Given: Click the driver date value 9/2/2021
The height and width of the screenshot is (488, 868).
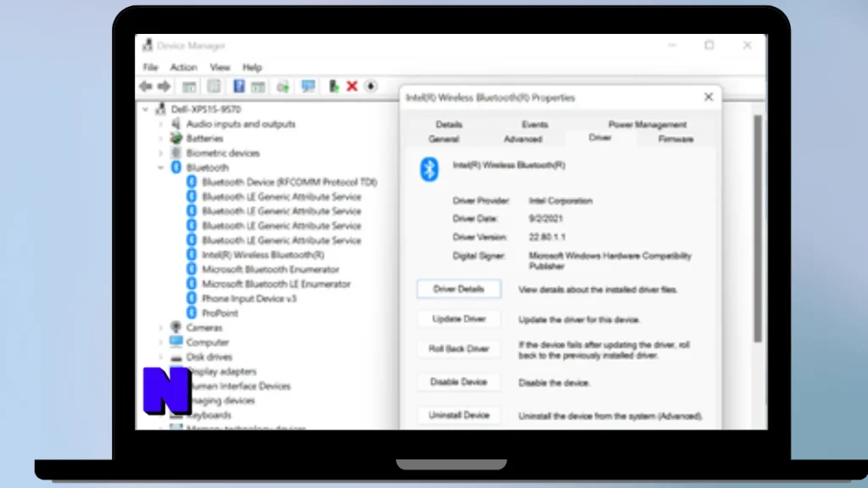Looking at the screenshot, I should tap(545, 219).
